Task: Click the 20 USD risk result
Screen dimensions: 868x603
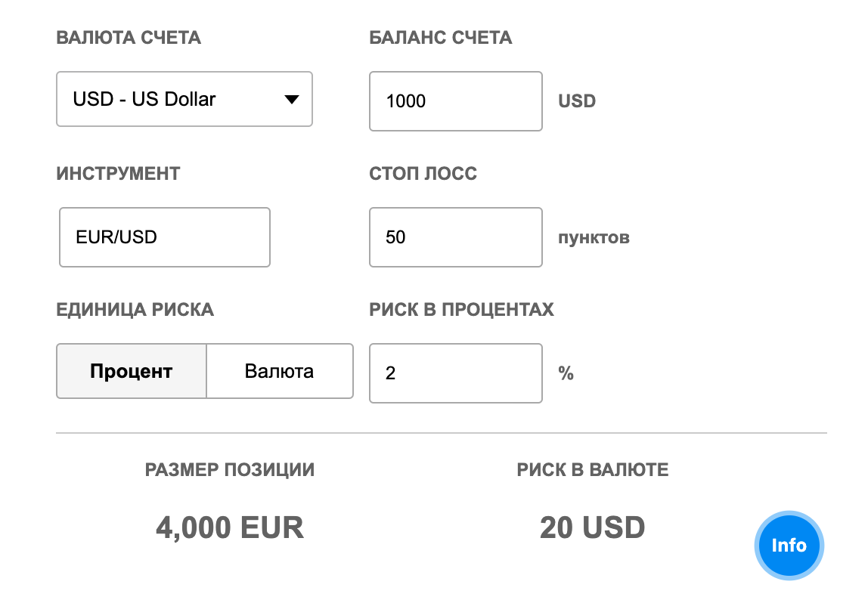Action: pos(592,527)
